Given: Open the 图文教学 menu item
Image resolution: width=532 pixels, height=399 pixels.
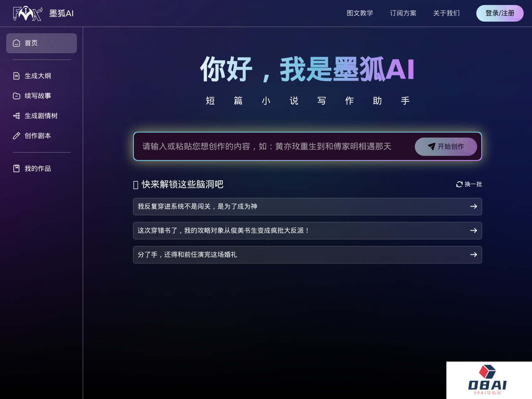Looking at the screenshot, I should point(360,13).
